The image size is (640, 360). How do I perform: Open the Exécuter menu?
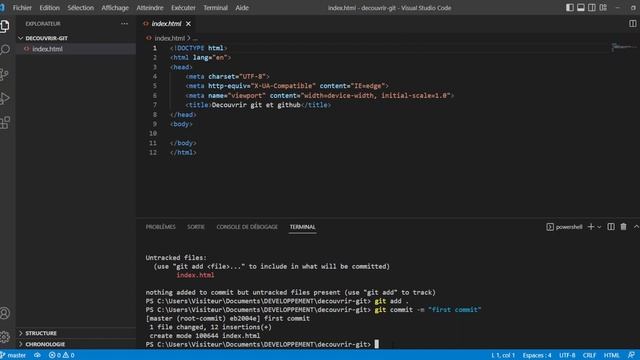pyautogui.click(x=183, y=8)
